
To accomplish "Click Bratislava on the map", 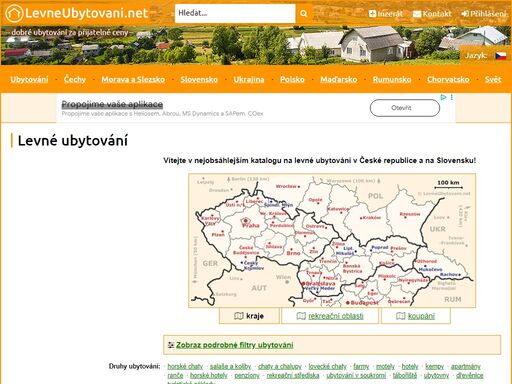I will click(x=320, y=284).
